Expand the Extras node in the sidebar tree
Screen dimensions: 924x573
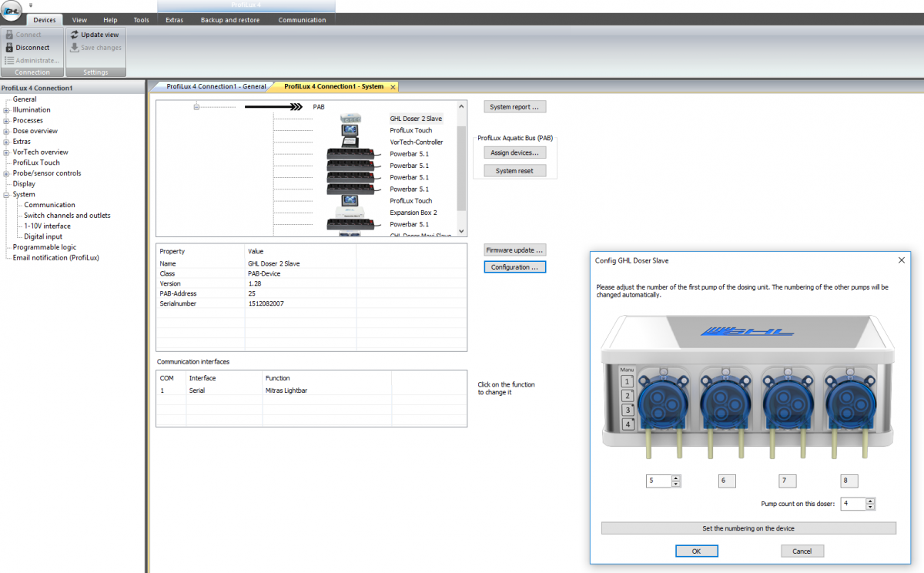pyautogui.click(x=6, y=142)
